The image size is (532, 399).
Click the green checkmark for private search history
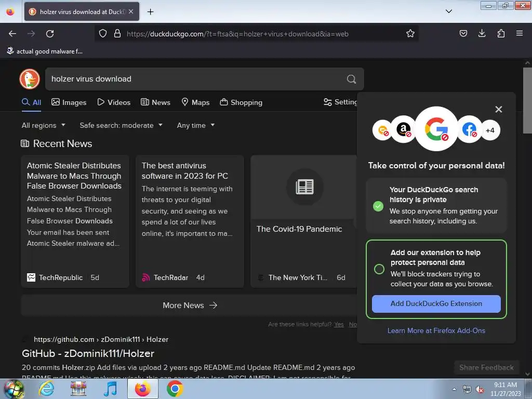click(x=378, y=206)
